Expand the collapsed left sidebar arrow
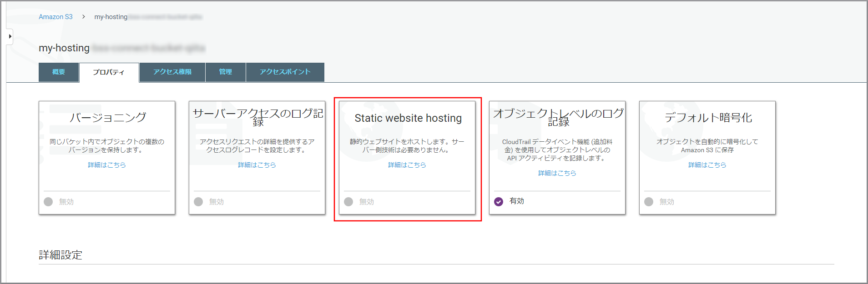Screen dimensions: 868x284 click(10, 36)
